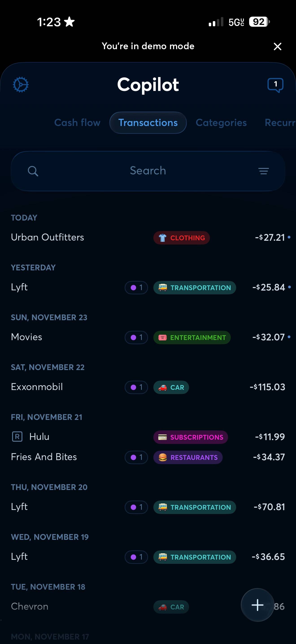Image resolution: width=296 pixels, height=644 pixels.
Task: Tap the plus add transaction button
Action: pyautogui.click(x=257, y=605)
